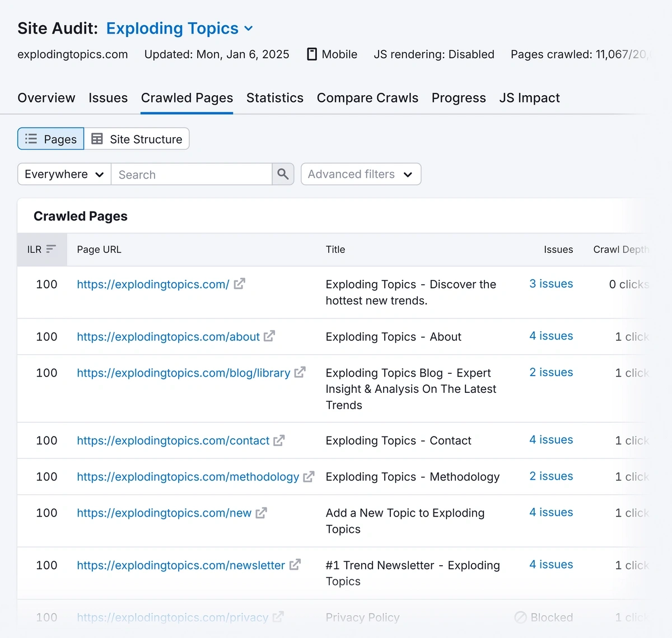Click the Title column header
This screenshot has height=638, width=672.
pos(335,250)
